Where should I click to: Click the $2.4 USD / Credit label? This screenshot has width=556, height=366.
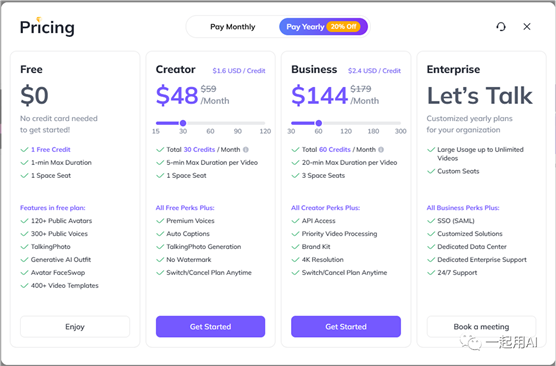click(374, 71)
